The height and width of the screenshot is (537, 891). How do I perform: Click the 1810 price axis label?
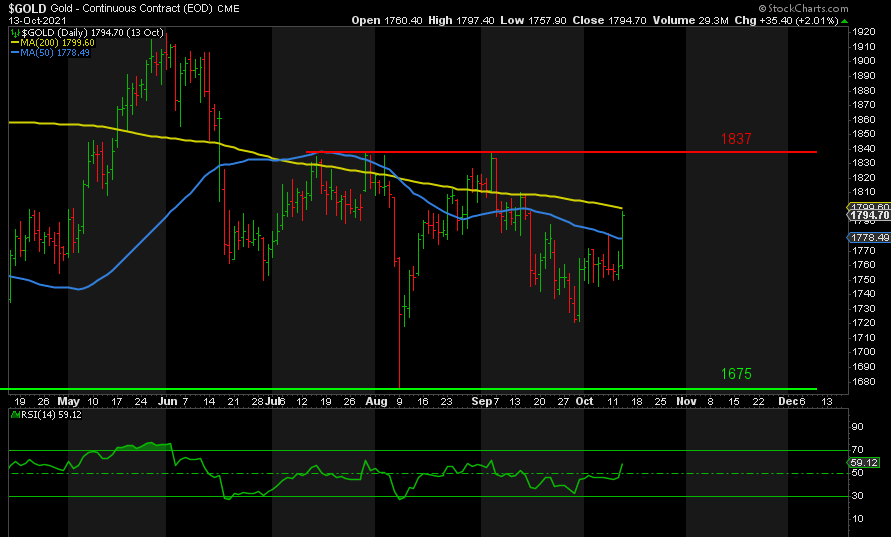tap(864, 192)
